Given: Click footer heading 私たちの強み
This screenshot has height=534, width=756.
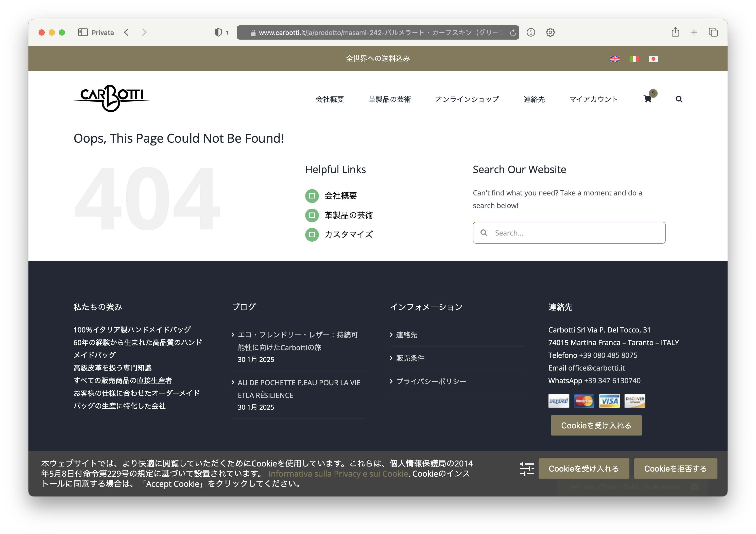Looking at the screenshot, I should coord(97,307).
